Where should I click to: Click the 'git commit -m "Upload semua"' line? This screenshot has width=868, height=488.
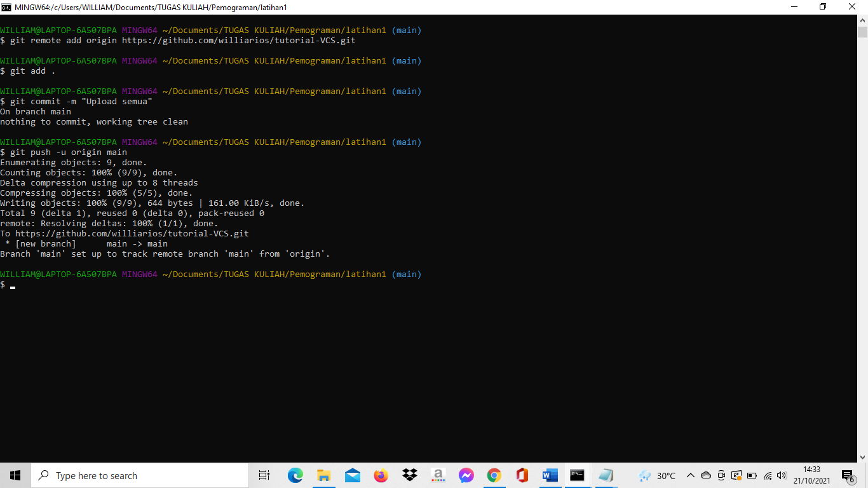[x=76, y=102]
